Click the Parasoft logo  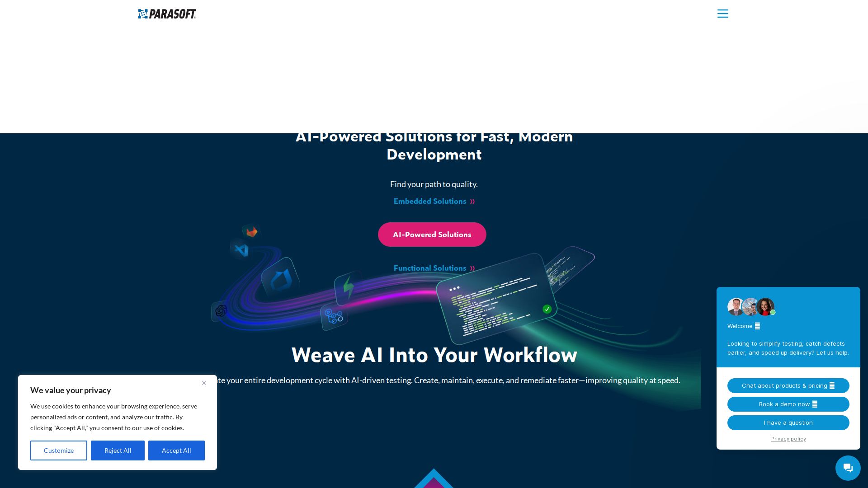click(x=167, y=14)
